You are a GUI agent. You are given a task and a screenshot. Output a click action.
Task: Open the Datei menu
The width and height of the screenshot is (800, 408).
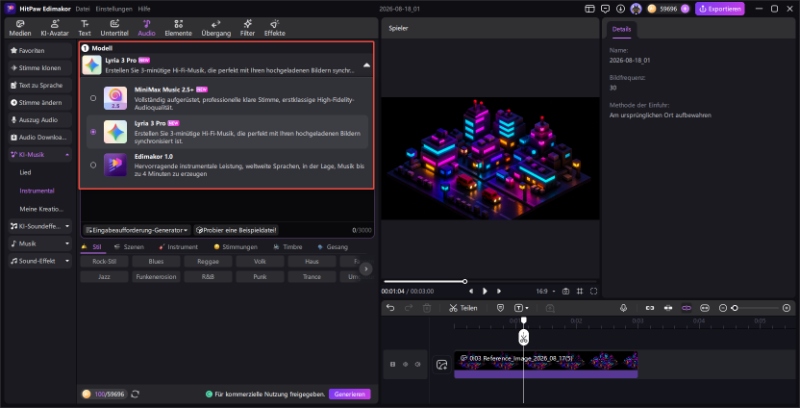83,9
